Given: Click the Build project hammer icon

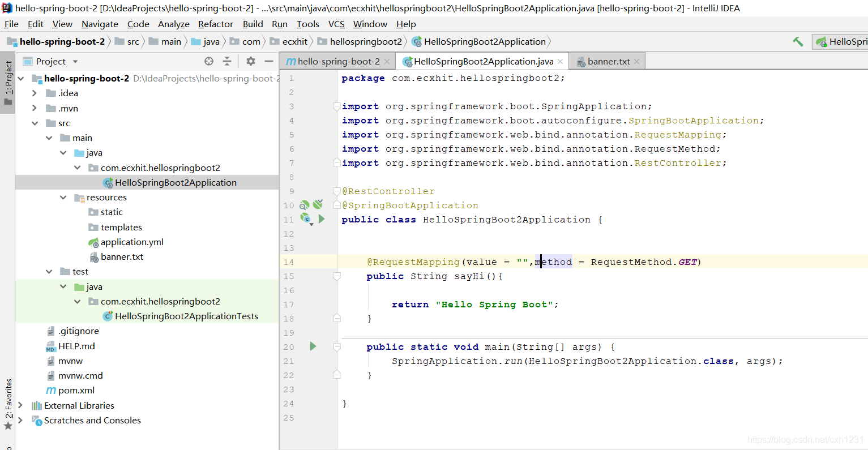Looking at the screenshot, I should (798, 41).
